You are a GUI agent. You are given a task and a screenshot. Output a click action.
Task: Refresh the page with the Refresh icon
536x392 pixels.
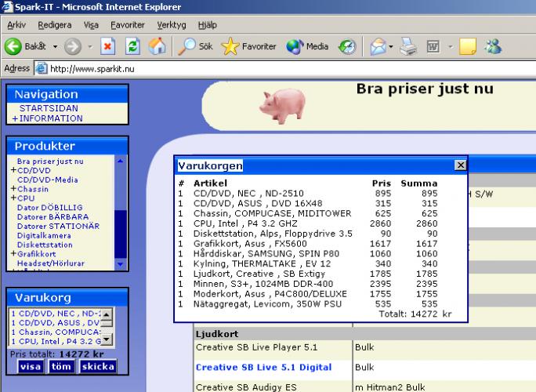[132, 46]
